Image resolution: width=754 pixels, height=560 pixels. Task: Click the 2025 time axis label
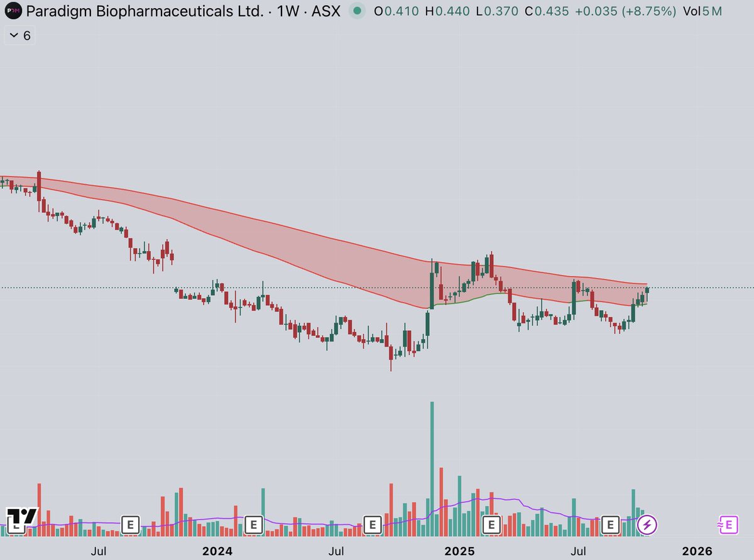pyautogui.click(x=460, y=551)
